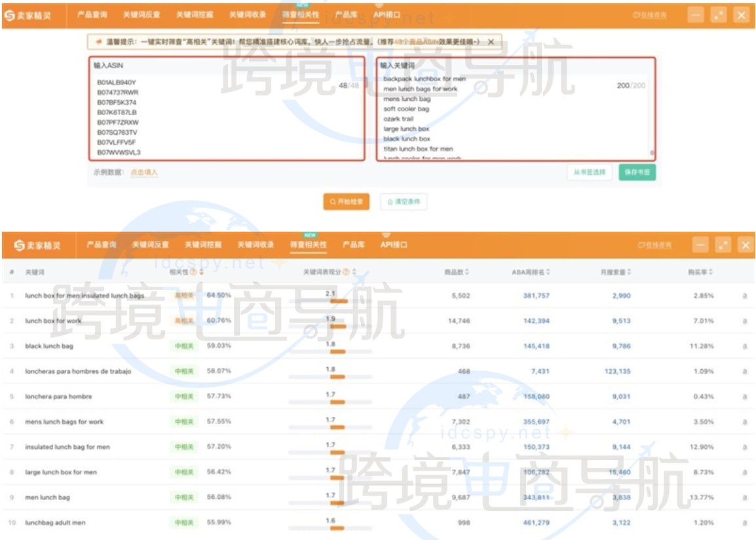Viewport: 756px width, 540px height.
Task: Dismiss the 温馨提示 banner with its X
Action: [491, 42]
